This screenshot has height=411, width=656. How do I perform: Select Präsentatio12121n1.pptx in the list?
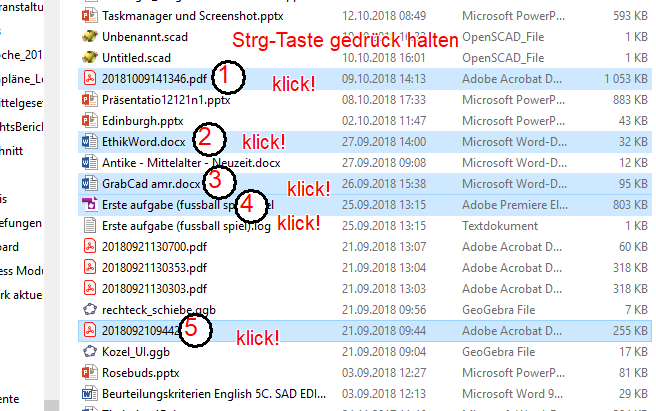coord(365,100)
